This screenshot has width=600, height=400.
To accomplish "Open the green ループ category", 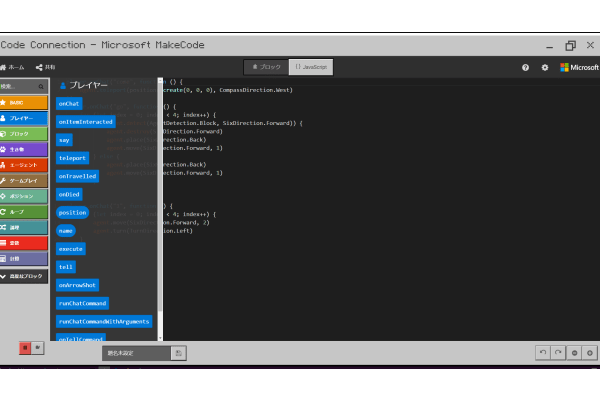I will [24, 212].
